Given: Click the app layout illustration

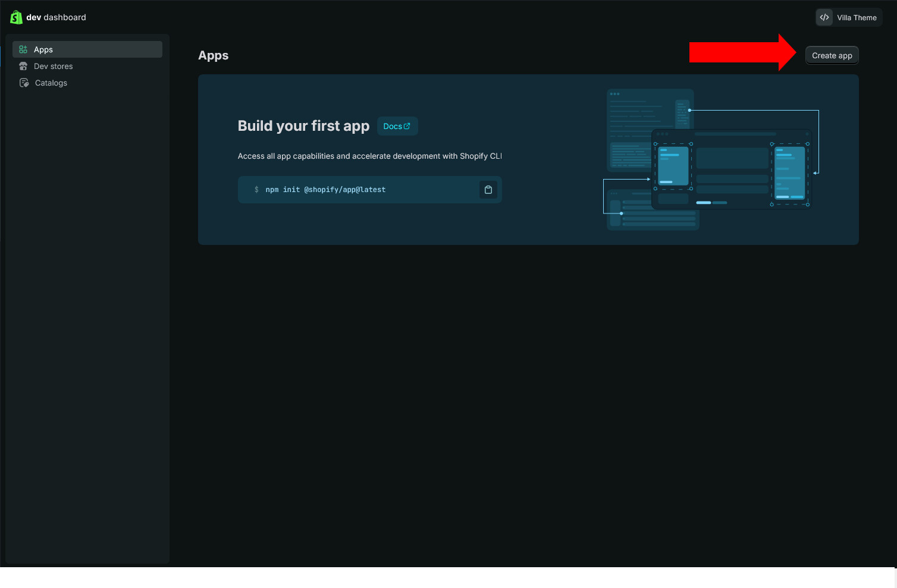Looking at the screenshot, I should [711, 159].
